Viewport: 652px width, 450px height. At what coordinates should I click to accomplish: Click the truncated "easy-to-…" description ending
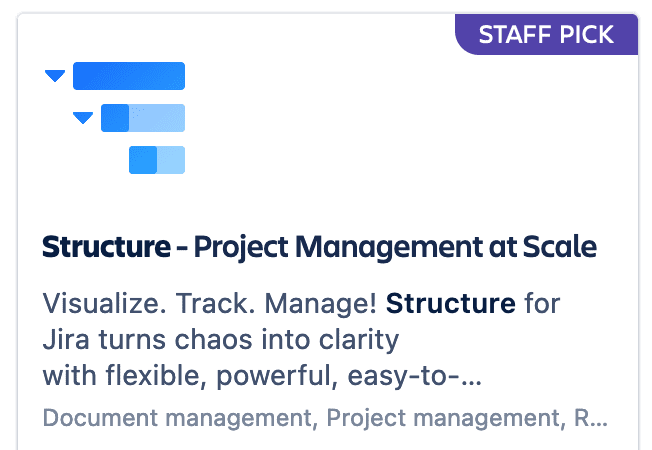click(415, 376)
